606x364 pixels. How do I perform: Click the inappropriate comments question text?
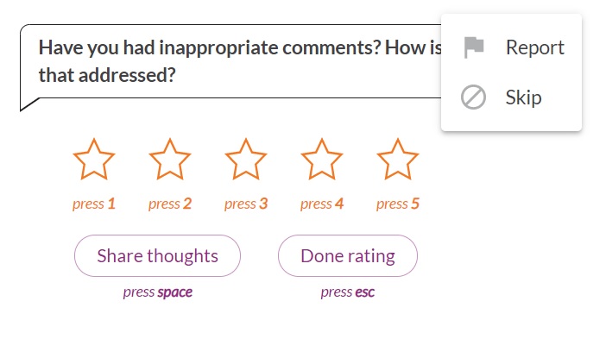click(240, 61)
